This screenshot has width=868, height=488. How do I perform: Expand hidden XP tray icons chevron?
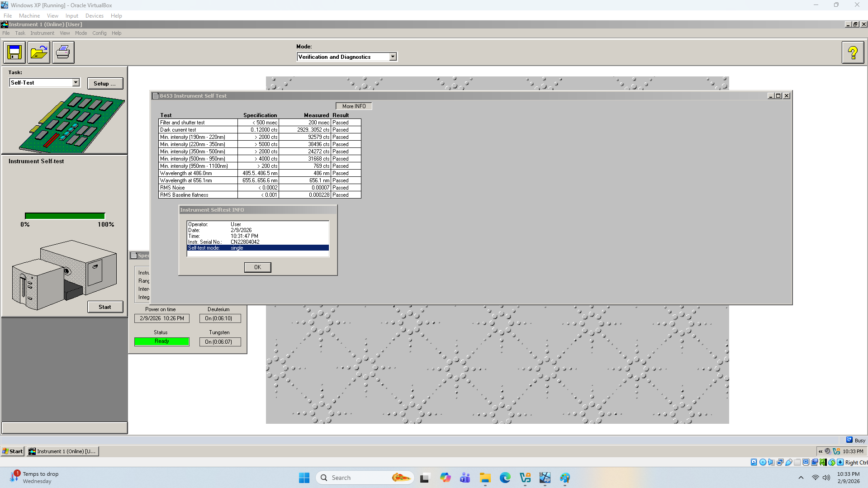point(821,451)
